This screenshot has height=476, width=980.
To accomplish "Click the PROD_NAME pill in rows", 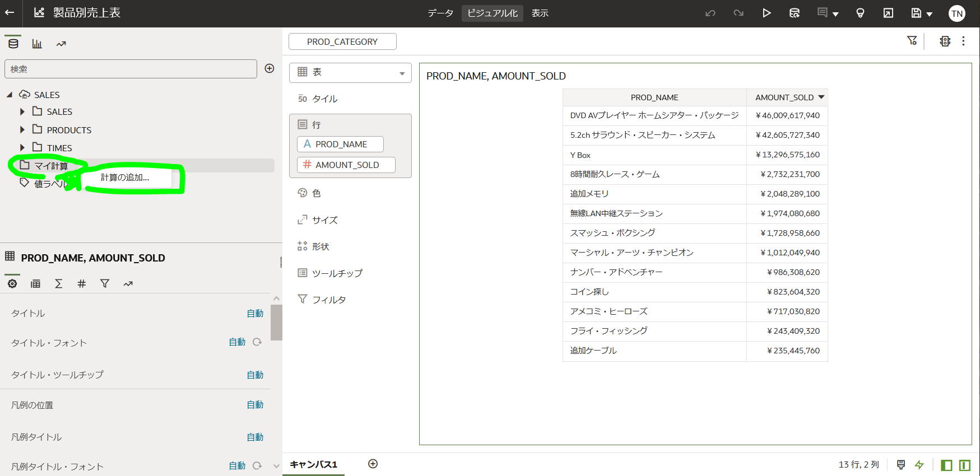I will 340,144.
